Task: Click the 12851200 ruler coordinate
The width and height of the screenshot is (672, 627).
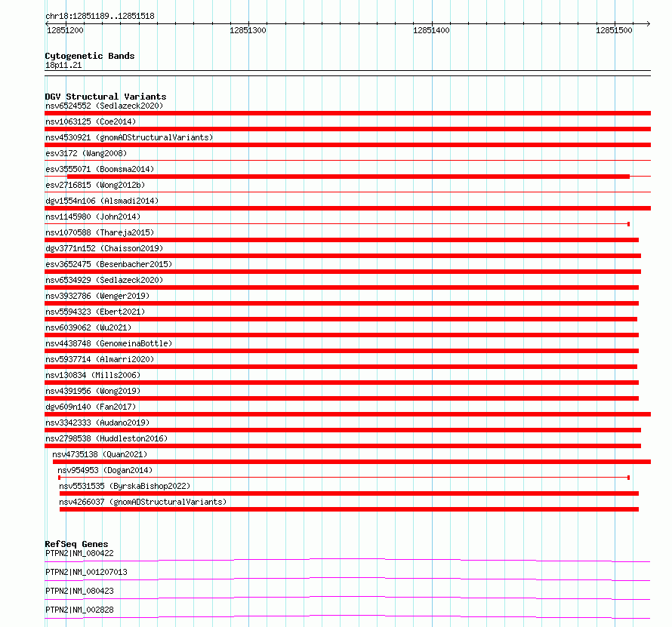Action: coord(65,30)
